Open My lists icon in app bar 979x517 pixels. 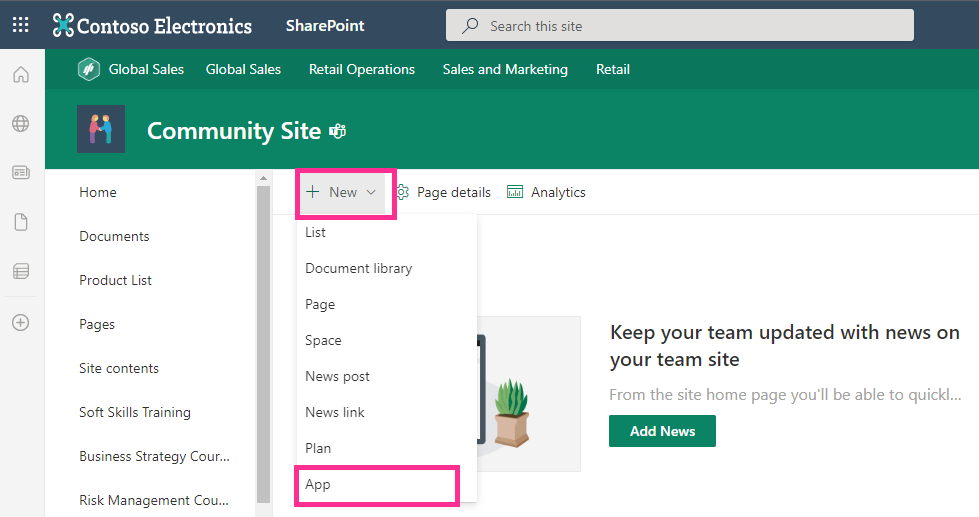(x=21, y=271)
